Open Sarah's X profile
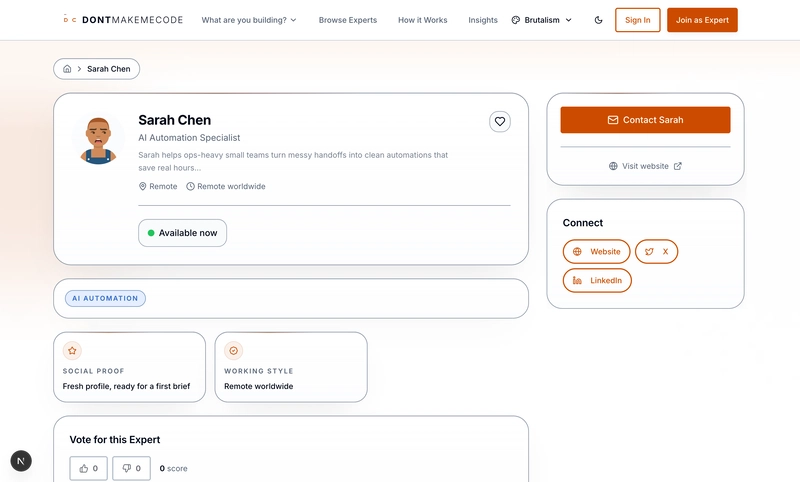Viewport: 800px width, 482px height. [x=656, y=252]
